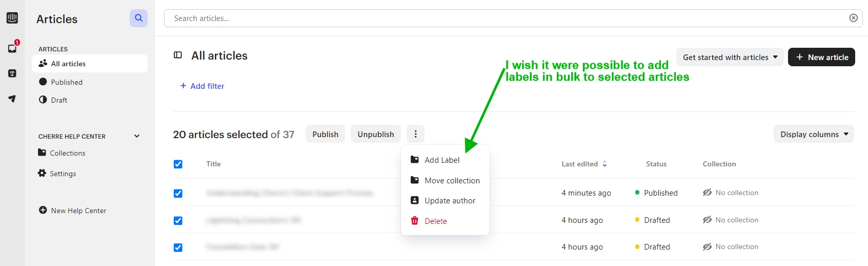Viewport: 868px width, 266px height.
Task: Open the Inbox icon with notification badge
Action: 12,48
